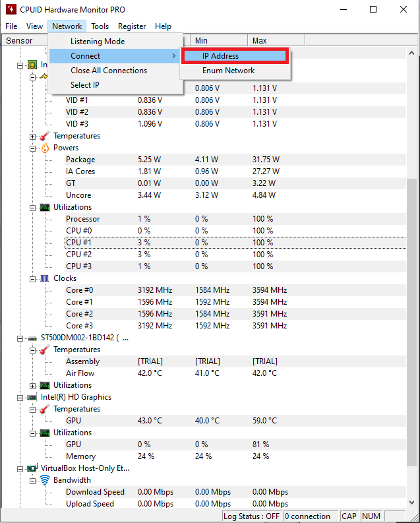Collapse the Powers node
Image resolution: width=420 pixels, height=523 pixels.
[33, 148]
